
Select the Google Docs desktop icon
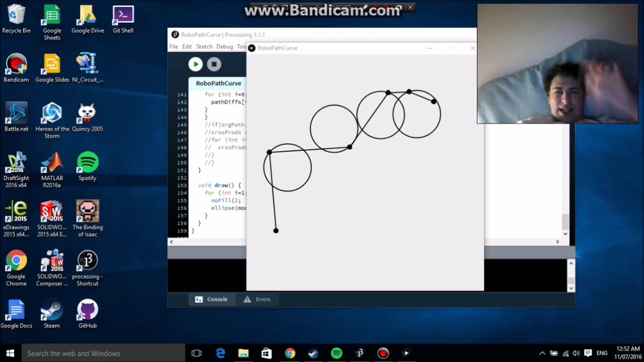click(16, 315)
